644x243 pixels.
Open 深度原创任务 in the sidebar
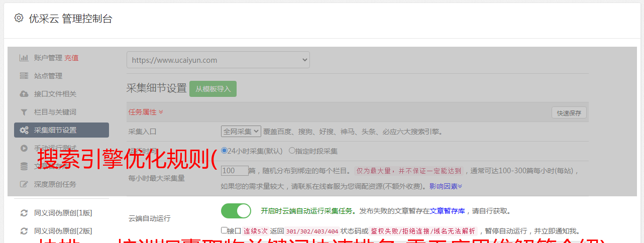[x=55, y=184]
